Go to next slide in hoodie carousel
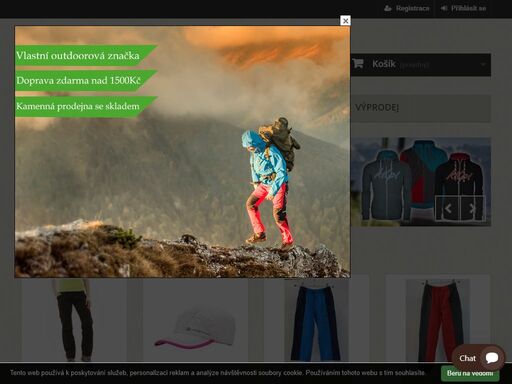The image size is (512, 384). (472, 208)
